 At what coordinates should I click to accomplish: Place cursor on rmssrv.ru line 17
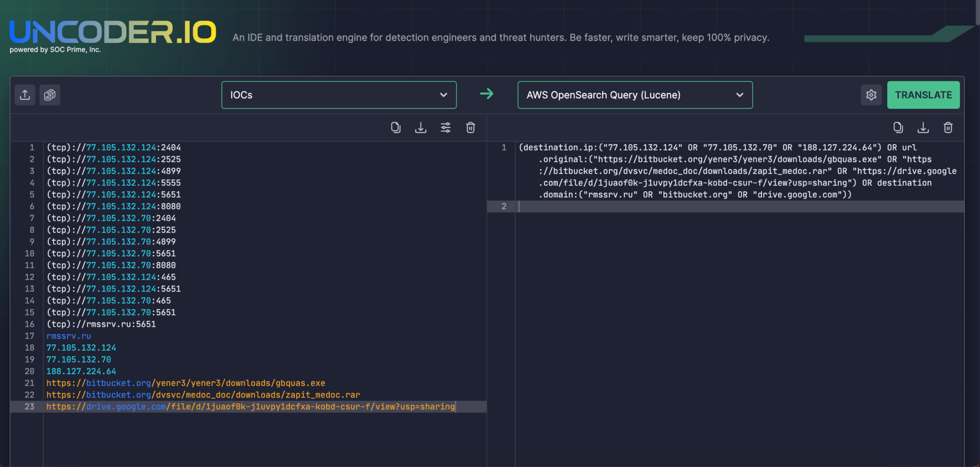(x=68, y=336)
